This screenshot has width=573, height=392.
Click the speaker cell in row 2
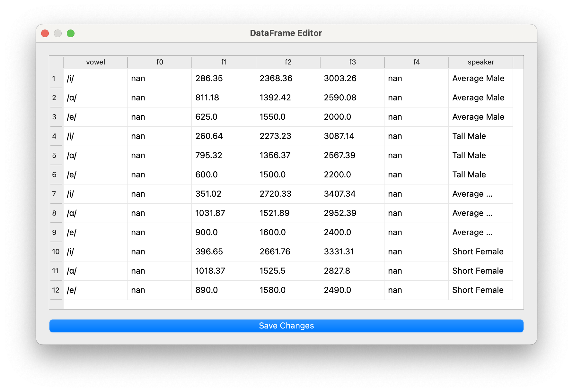click(x=481, y=98)
